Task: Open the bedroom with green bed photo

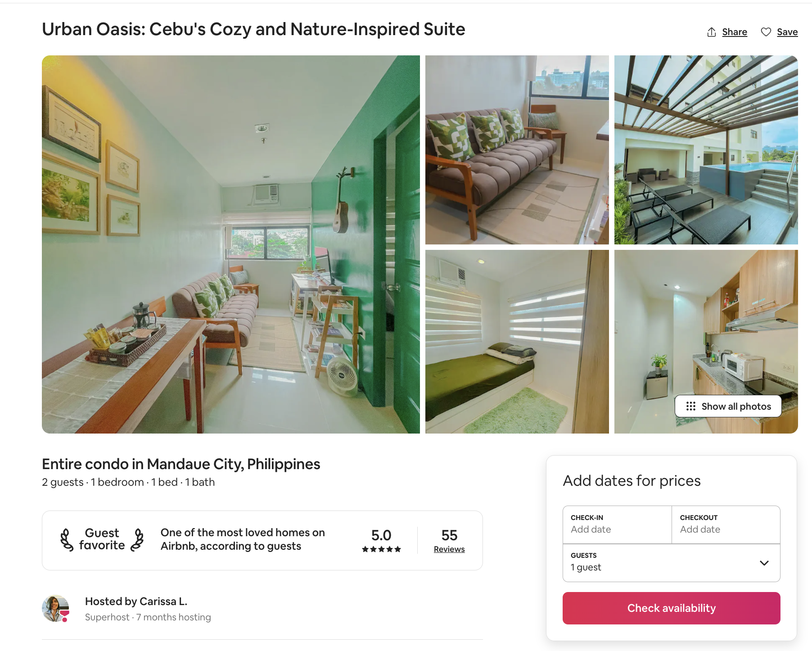Action: tap(517, 342)
